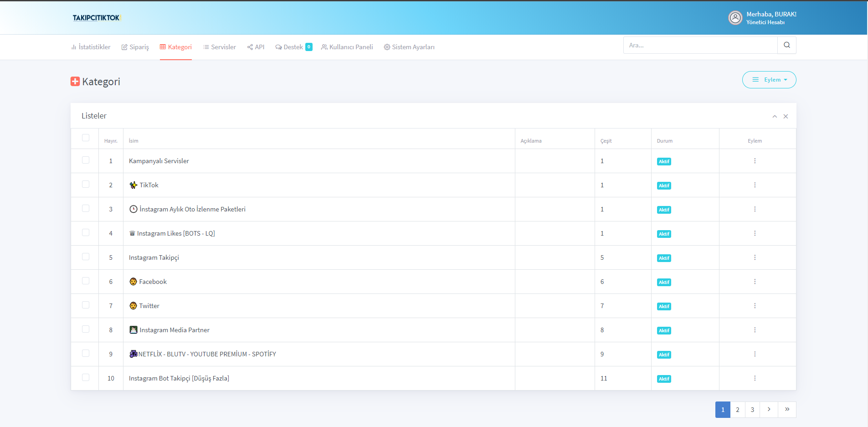Image resolution: width=868 pixels, height=427 pixels.
Task: Click the Durum column header
Action: (665, 141)
